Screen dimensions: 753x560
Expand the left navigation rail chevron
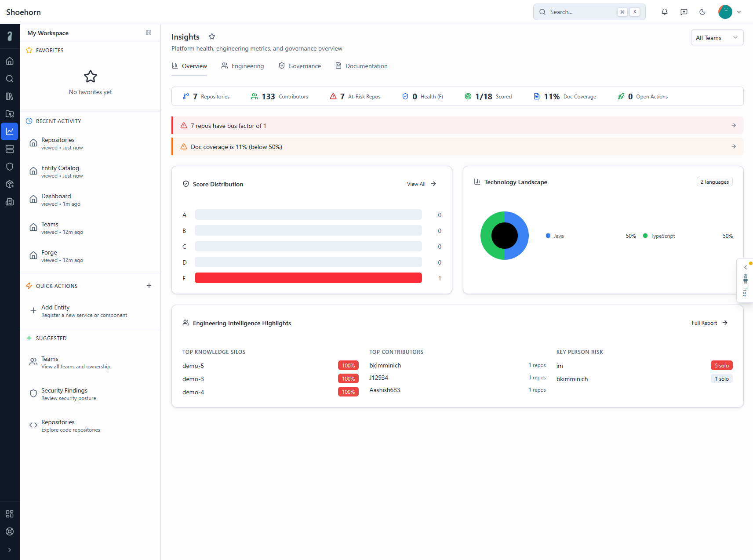coord(10,550)
